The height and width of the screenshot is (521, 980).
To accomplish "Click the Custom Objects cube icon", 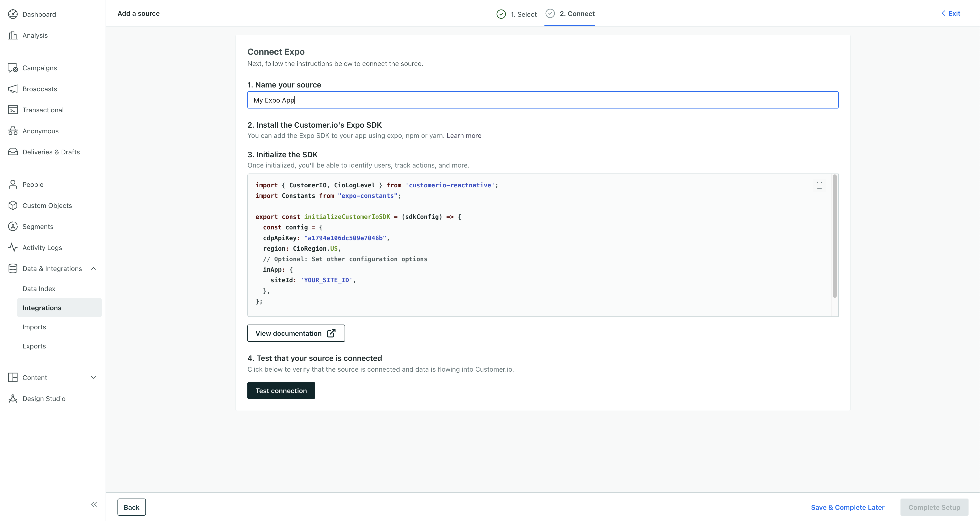I will coord(13,205).
